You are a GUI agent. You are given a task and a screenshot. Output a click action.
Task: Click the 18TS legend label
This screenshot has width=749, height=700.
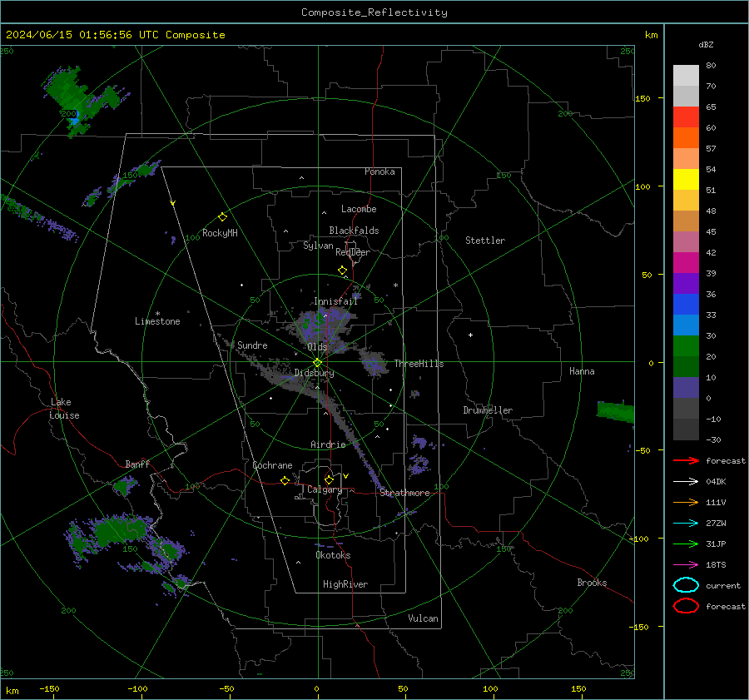716,565
